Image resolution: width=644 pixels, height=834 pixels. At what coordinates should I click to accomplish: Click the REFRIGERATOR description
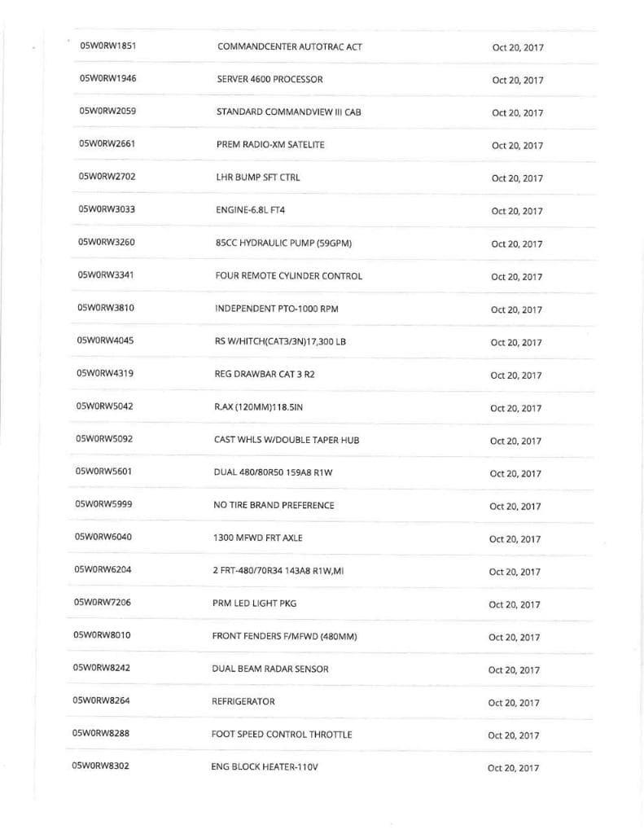[x=243, y=701]
